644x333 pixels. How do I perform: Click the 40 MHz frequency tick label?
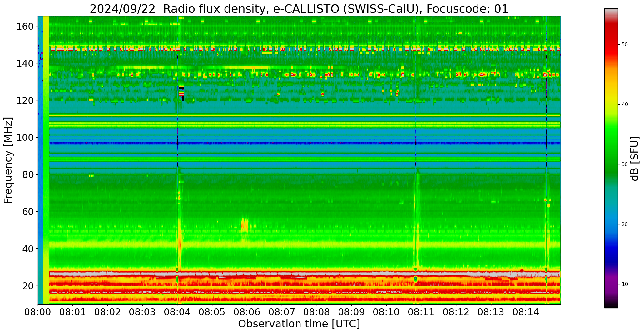27,249
